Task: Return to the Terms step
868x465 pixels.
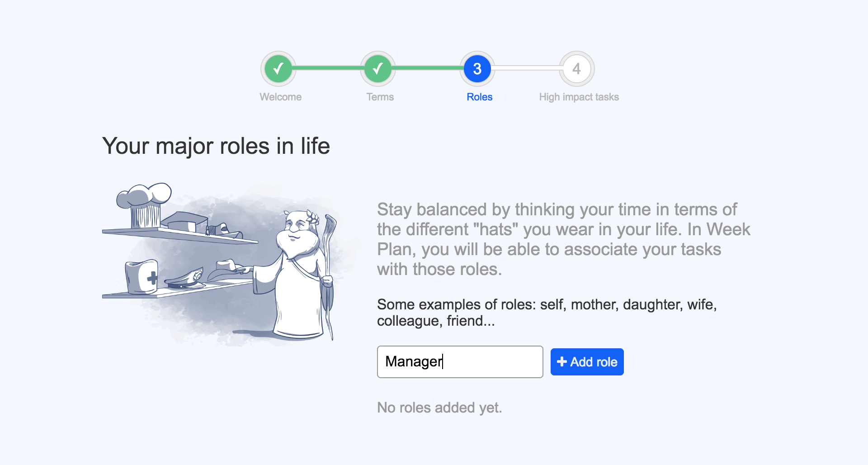Action: 379,96
